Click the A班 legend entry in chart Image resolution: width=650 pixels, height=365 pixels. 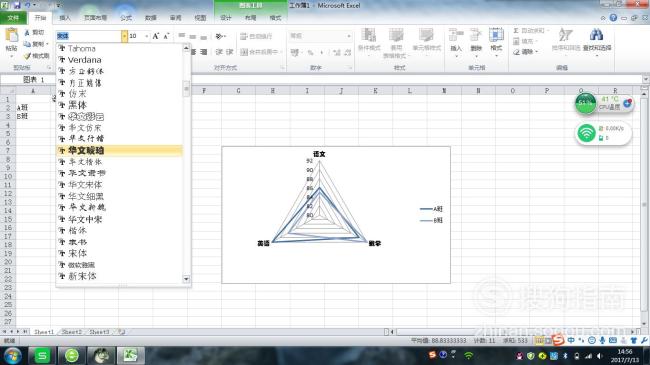(x=432, y=209)
